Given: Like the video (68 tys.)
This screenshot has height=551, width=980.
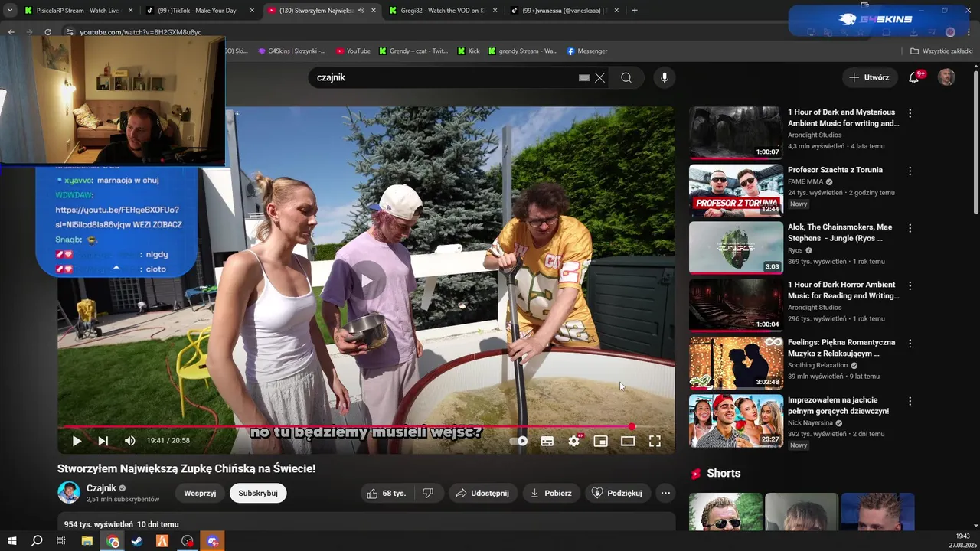Looking at the screenshot, I should click(387, 494).
